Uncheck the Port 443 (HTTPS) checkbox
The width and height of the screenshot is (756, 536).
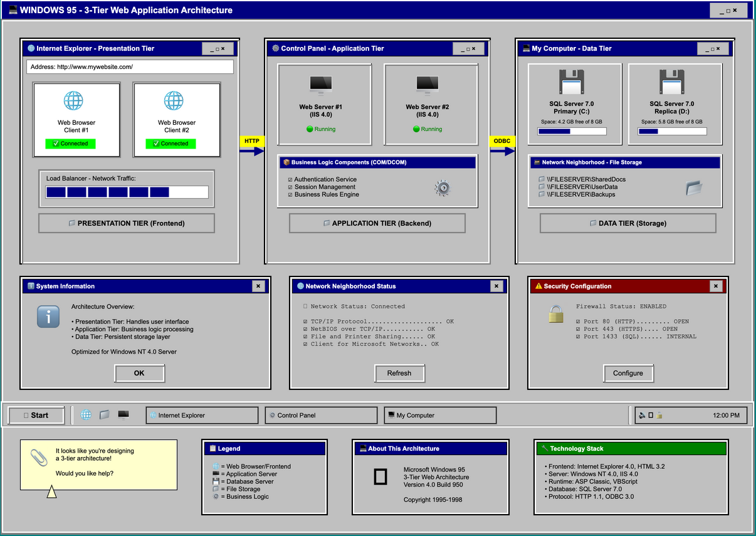pos(578,329)
